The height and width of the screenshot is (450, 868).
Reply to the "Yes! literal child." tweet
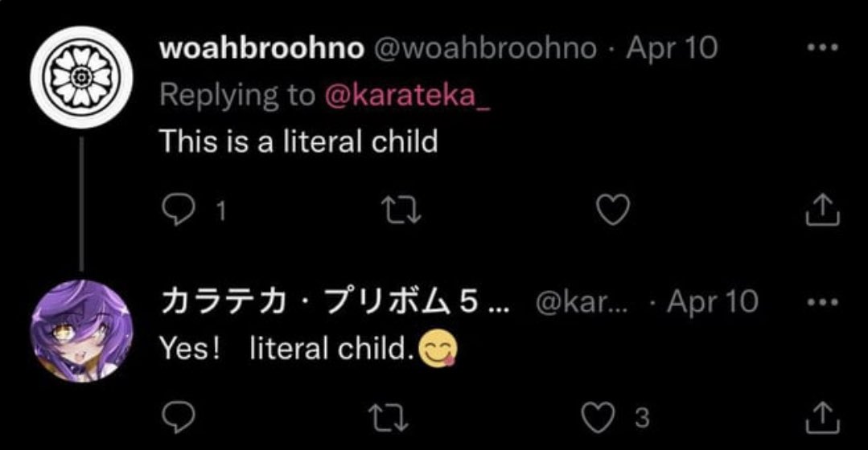pyautogui.click(x=175, y=416)
